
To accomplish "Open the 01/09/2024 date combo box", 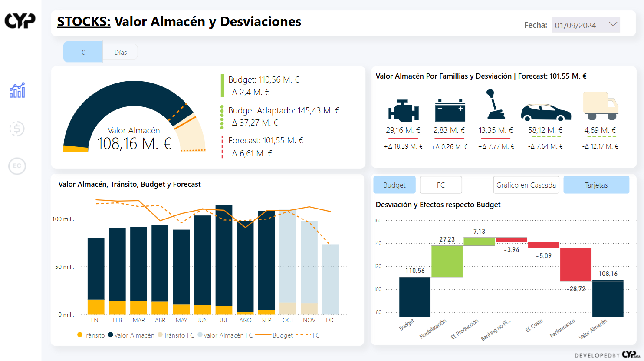I will click(575, 25).
